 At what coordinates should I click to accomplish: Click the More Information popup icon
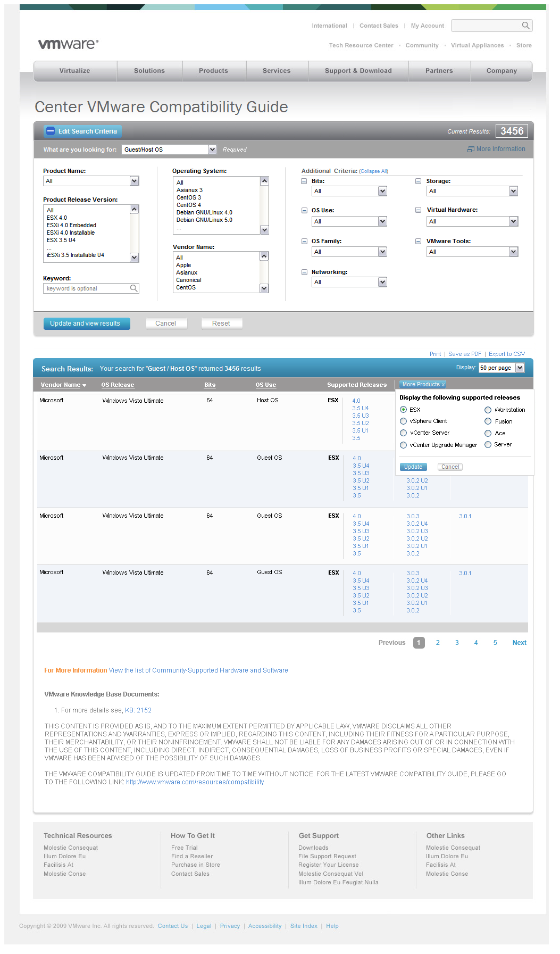(471, 150)
